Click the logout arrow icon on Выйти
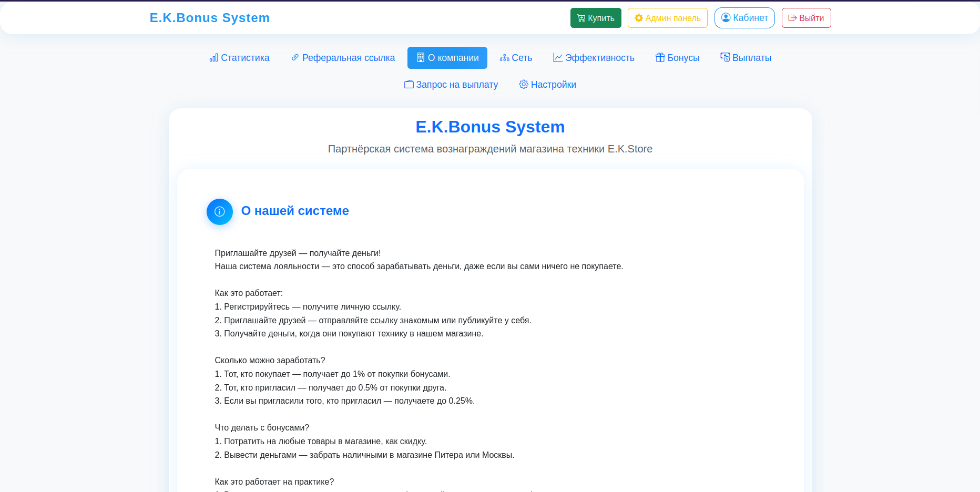The width and height of the screenshot is (980, 492). 792,18
